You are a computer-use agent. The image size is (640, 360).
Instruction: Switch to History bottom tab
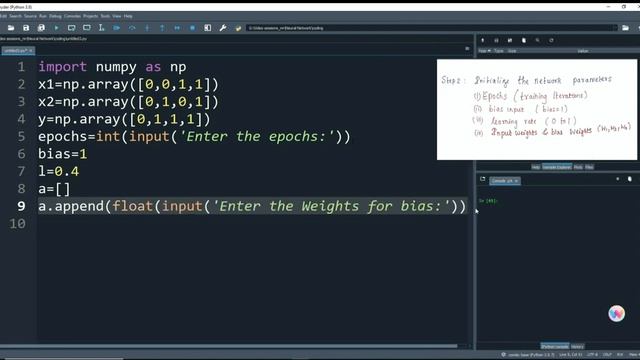pos(577,346)
